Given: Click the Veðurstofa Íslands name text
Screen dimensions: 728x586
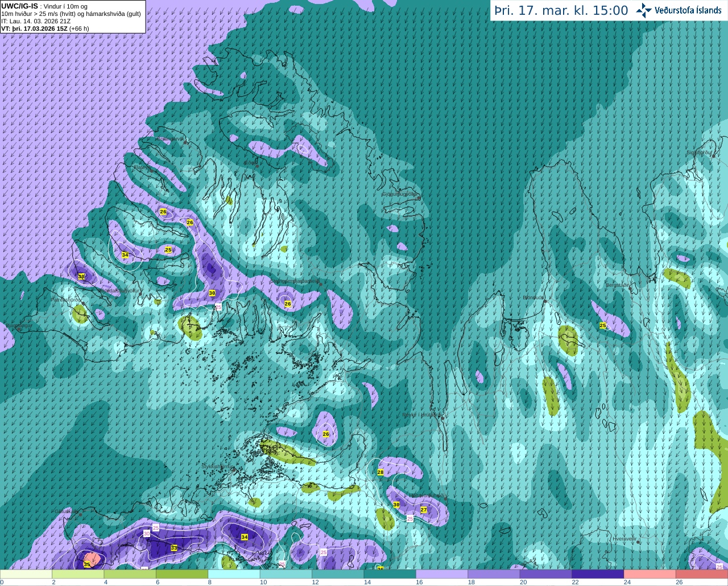Looking at the screenshot, I should [x=688, y=10].
